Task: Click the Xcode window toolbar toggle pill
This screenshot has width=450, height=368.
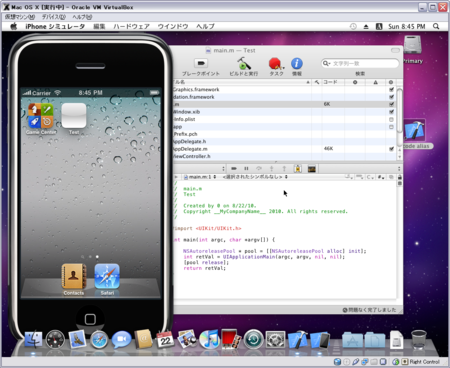Action: tap(395, 50)
